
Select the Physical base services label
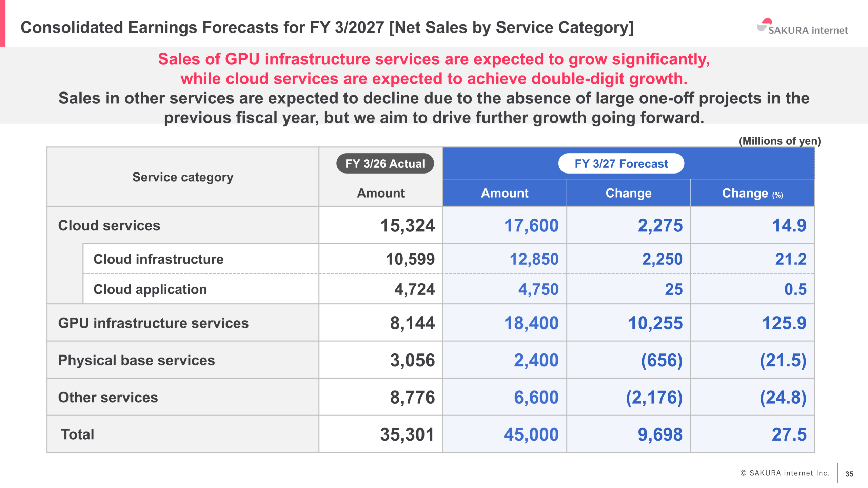(x=136, y=360)
